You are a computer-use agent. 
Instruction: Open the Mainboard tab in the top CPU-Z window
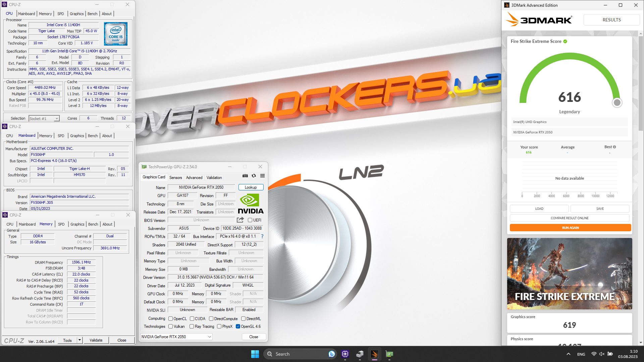point(26,14)
